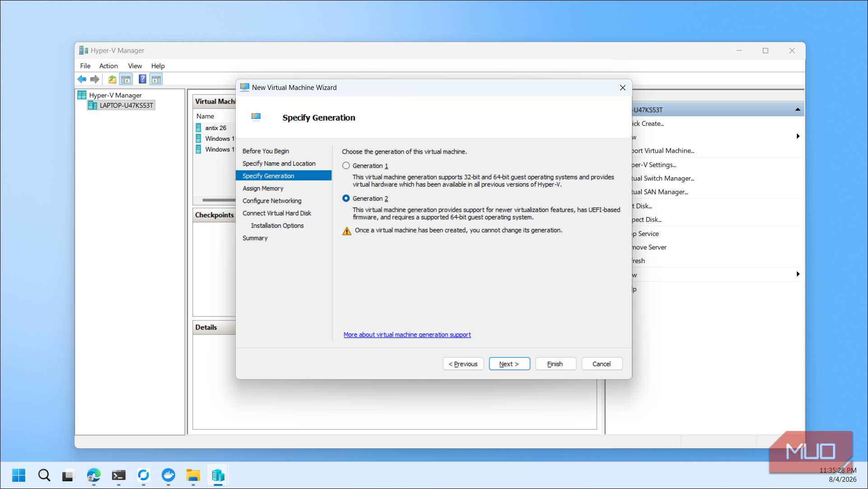Viewport: 868px width, 489px height.
Task: Open the Action menu
Action: coord(108,66)
